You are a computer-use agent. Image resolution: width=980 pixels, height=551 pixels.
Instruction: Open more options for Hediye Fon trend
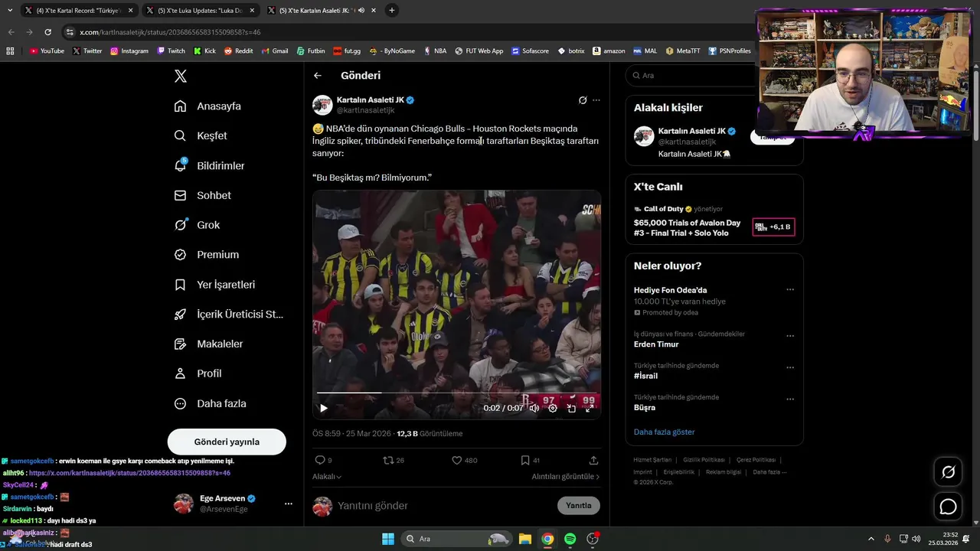[790, 290]
